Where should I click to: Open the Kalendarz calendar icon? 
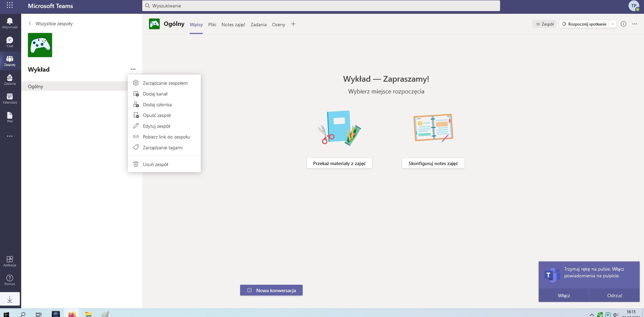(10, 98)
